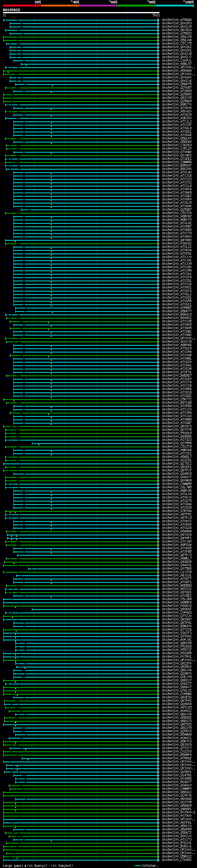Click the yellow gap marker on UniRef100_A9BL97 row
Screen dimensions: 197x868
26,65
